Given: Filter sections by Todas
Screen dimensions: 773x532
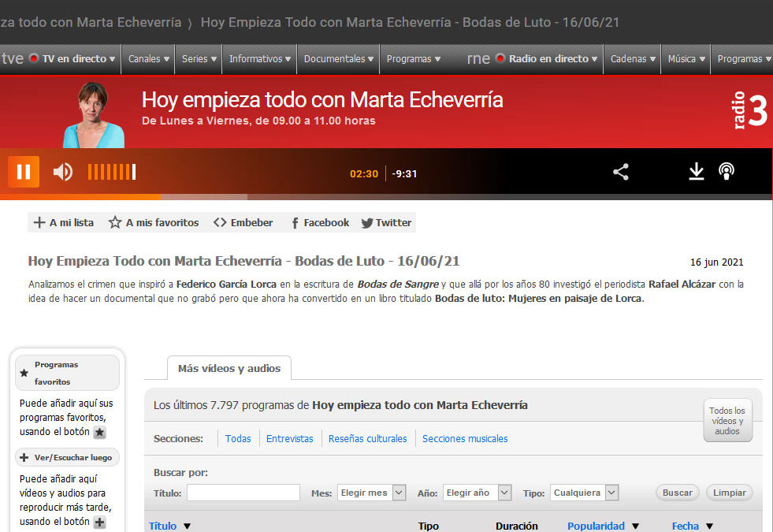Looking at the screenshot, I should [x=238, y=439].
